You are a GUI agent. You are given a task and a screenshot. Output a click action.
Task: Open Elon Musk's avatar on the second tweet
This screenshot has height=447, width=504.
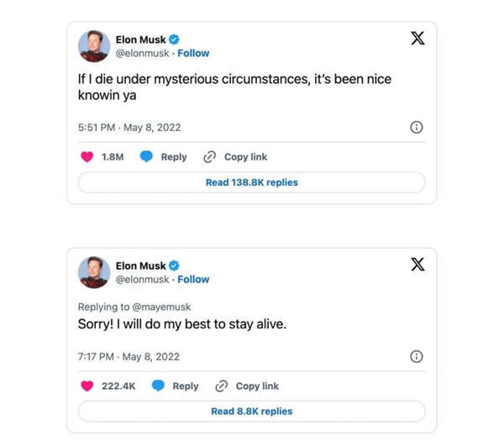(x=94, y=271)
